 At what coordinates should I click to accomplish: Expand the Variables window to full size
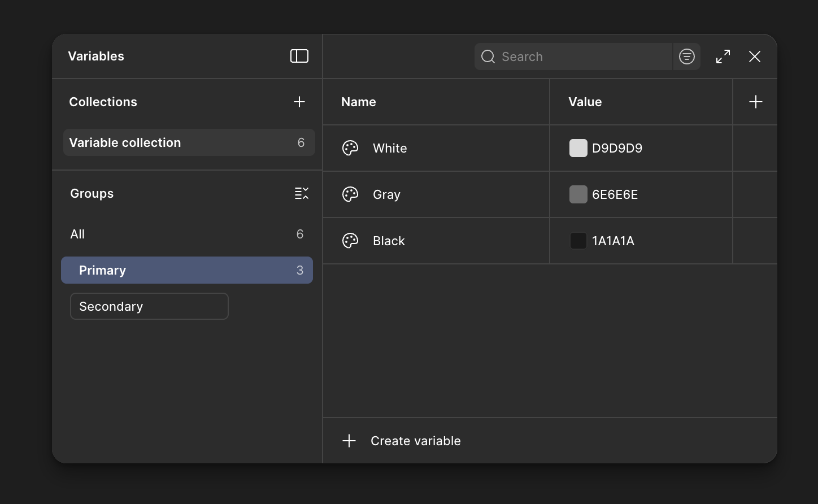(x=723, y=57)
